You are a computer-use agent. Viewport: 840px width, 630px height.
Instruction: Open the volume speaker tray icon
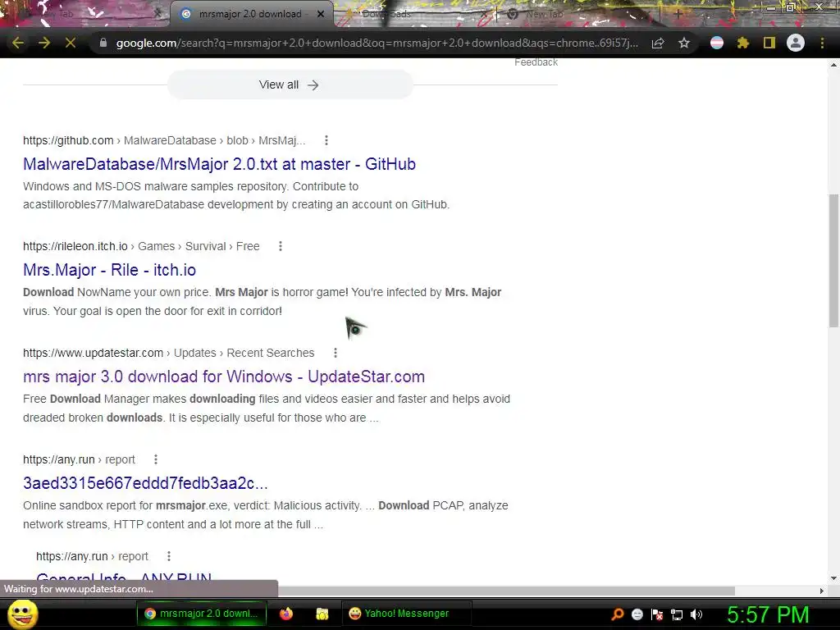point(696,614)
